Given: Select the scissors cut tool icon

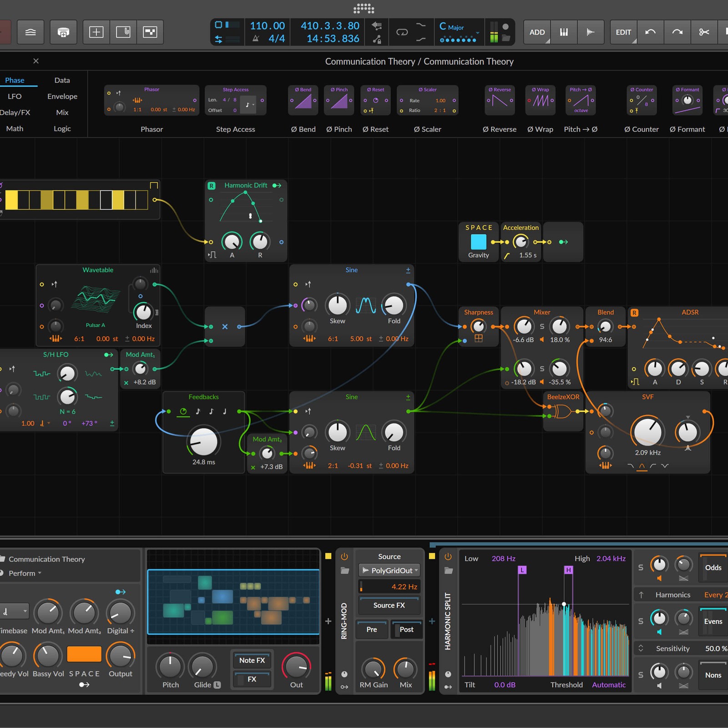Looking at the screenshot, I should [704, 32].
